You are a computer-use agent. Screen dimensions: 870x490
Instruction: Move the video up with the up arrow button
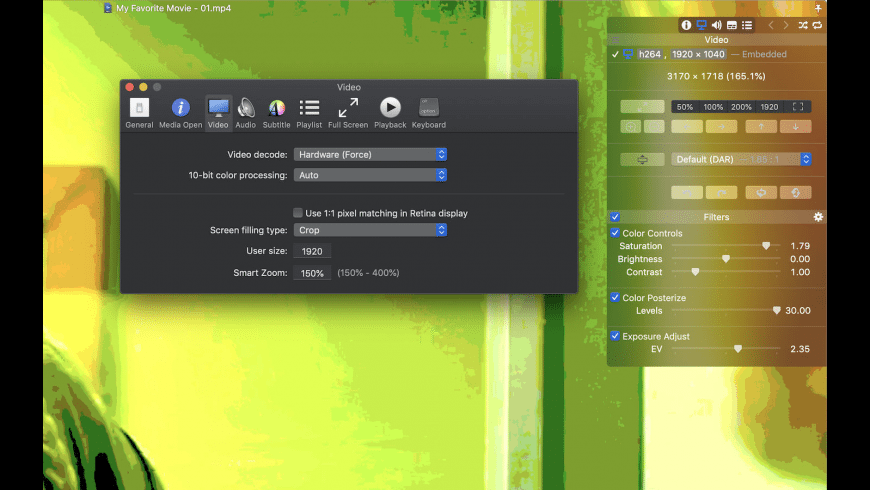click(x=761, y=127)
